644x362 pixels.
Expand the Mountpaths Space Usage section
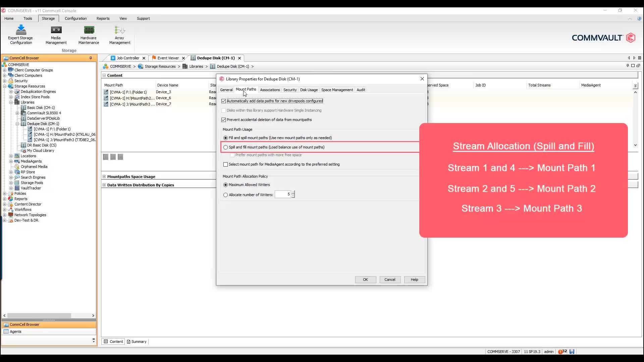click(104, 176)
